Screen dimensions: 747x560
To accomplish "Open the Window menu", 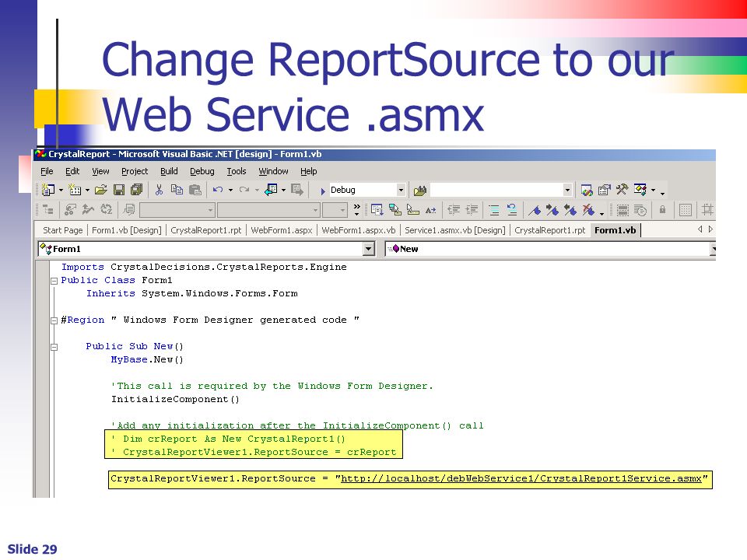I will [273, 171].
